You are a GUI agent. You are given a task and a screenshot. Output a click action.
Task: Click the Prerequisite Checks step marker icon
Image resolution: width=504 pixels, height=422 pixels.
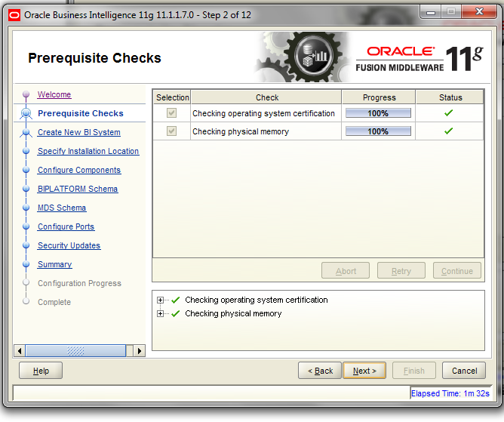pos(26,113)
